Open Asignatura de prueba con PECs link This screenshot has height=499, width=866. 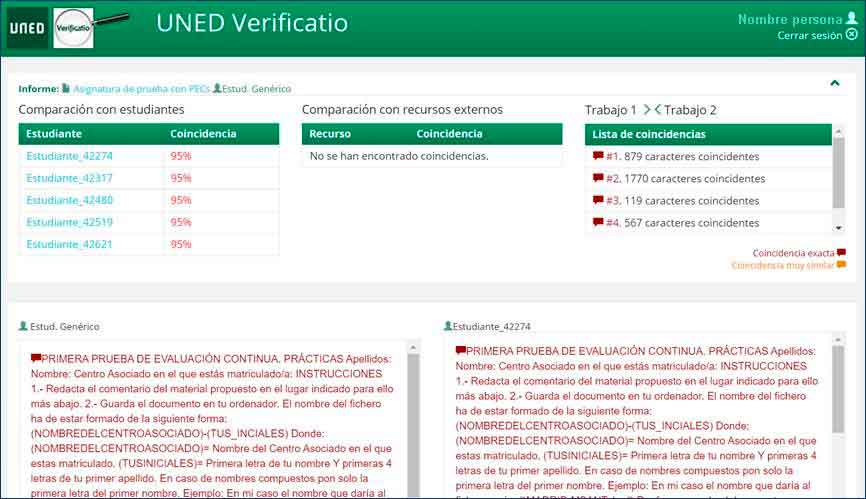[x=140, y=89]
